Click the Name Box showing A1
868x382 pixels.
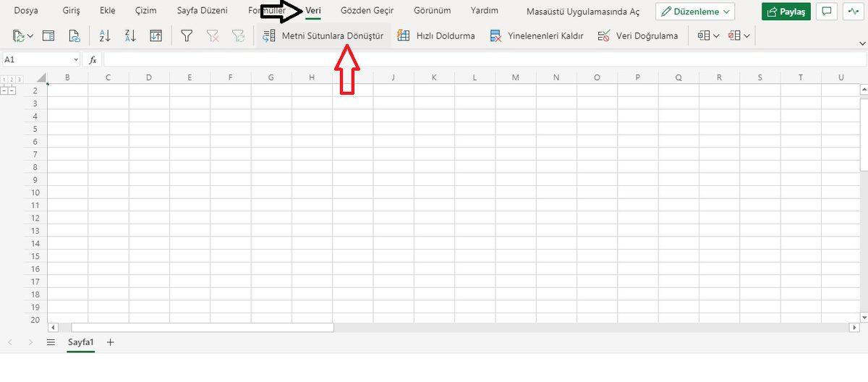36,59
